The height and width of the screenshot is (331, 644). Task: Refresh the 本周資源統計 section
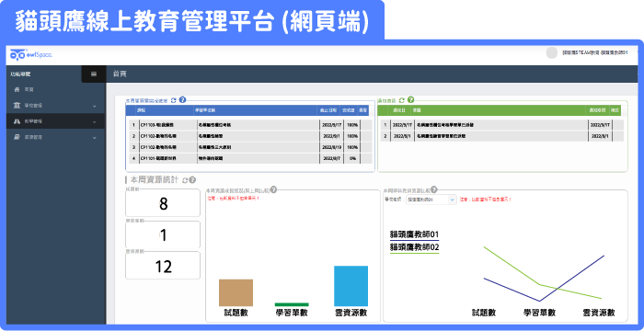[185, 180]
